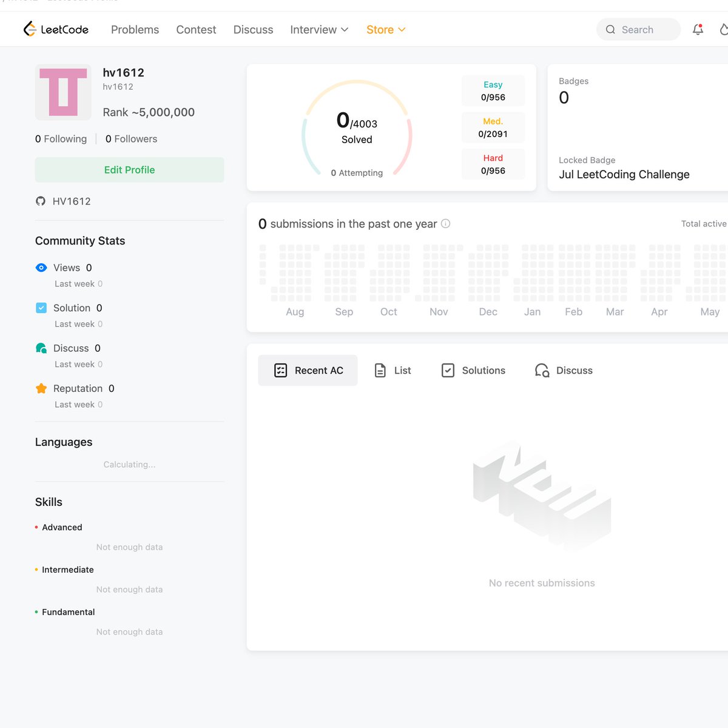The image size is (728, 728).
Task: Click the Oct month label in heatmap
Action: click(388, 312)
